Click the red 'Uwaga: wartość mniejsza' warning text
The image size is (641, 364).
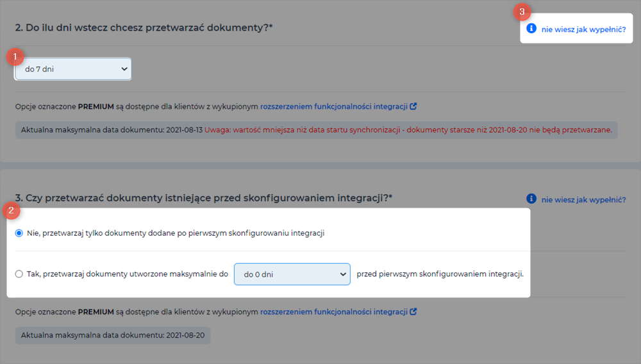point(408,130)
